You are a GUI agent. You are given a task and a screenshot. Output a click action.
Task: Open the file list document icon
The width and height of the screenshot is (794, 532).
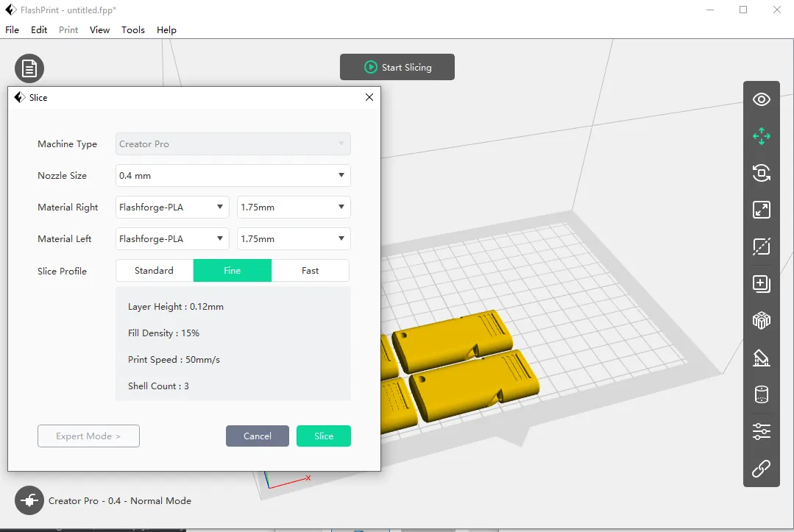pos(29,68)
